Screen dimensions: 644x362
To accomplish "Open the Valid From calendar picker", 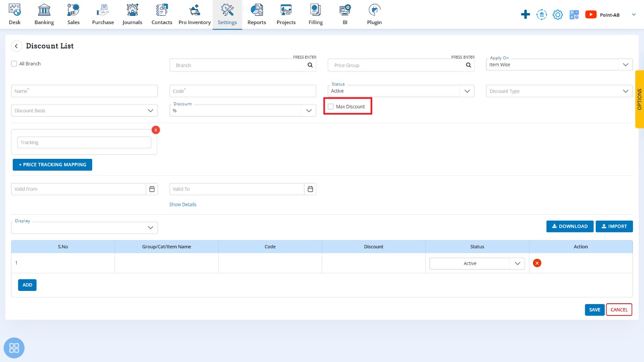I will click(152, 189).
